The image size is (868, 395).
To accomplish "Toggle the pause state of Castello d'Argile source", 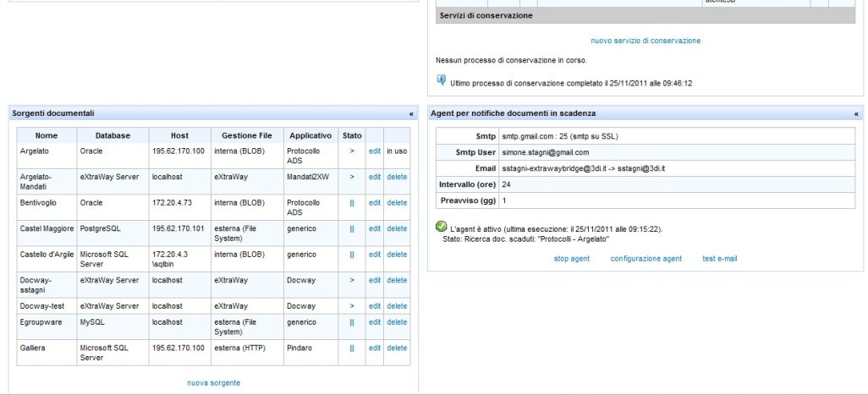I will coord(352,255).
